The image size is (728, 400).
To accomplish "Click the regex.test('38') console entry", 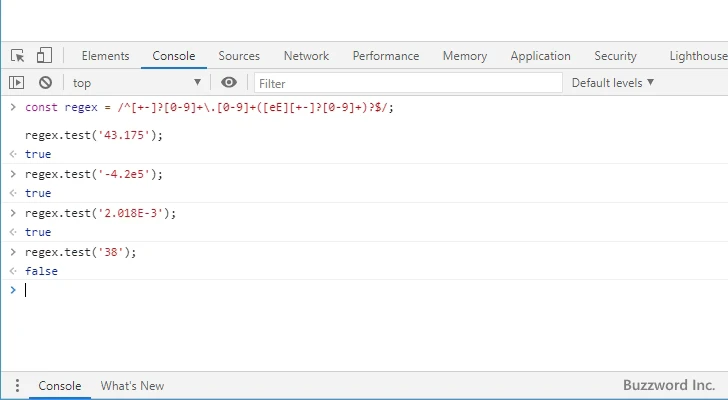I will (x=80, y=252).
